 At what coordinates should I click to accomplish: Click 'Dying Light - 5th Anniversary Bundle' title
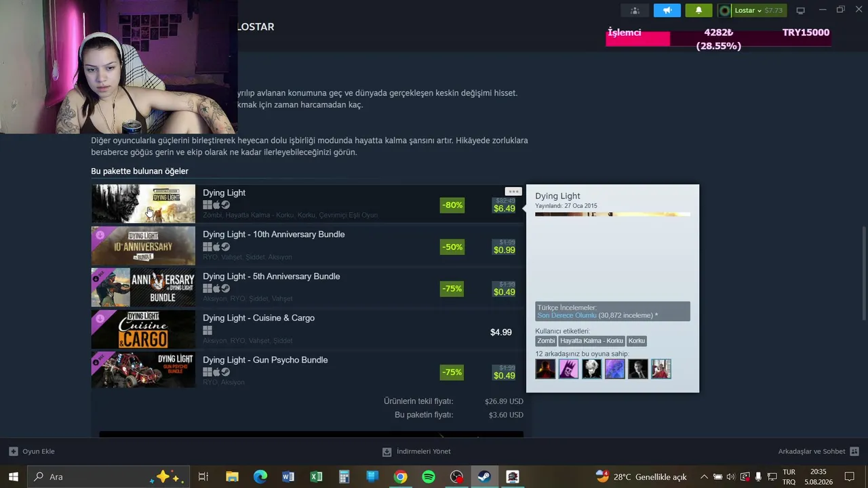coord(271,277)
